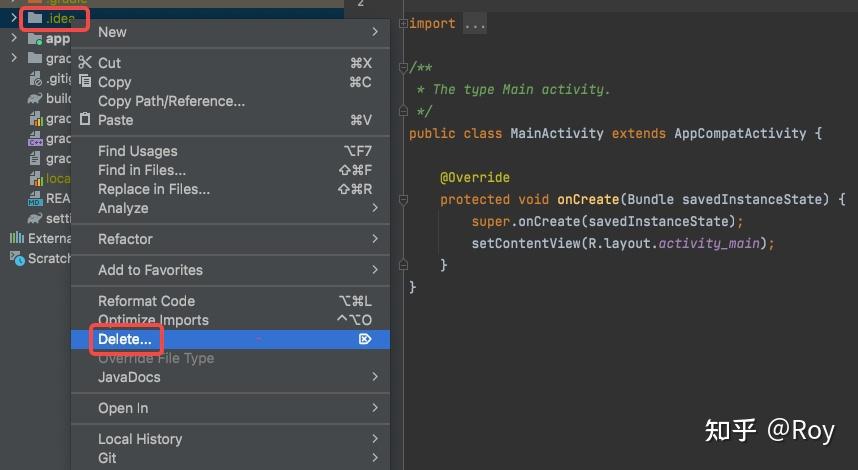Expand the app module tree arrow
Image resolution: width=858 pixels, height=470 pixels.
(14, 39)
